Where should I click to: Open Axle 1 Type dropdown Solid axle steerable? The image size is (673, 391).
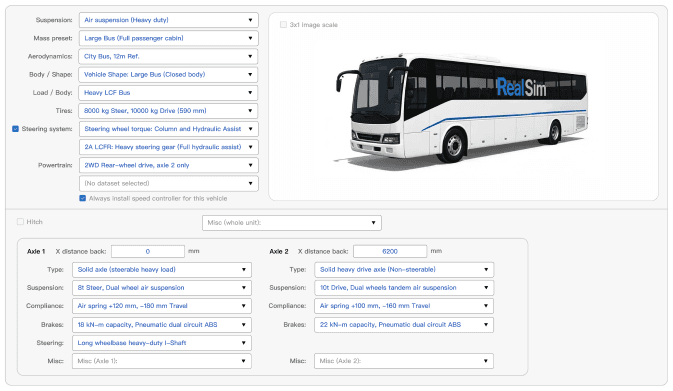click(162, 270)
